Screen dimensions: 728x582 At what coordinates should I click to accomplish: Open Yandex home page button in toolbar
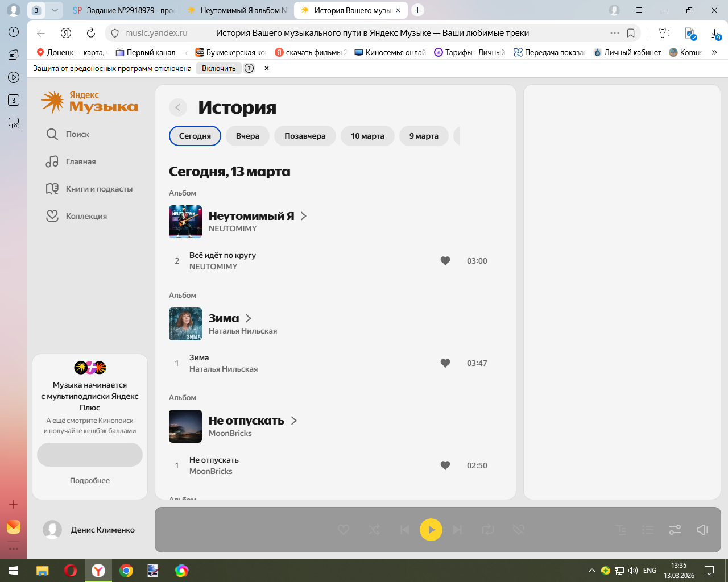click(x=66, y=33)
